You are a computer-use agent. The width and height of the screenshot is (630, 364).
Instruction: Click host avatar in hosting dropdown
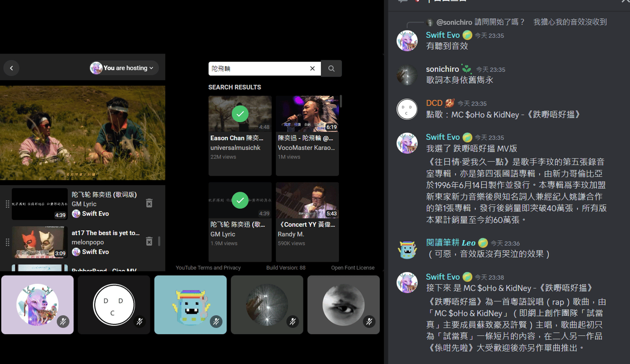(x=96, y=68)
